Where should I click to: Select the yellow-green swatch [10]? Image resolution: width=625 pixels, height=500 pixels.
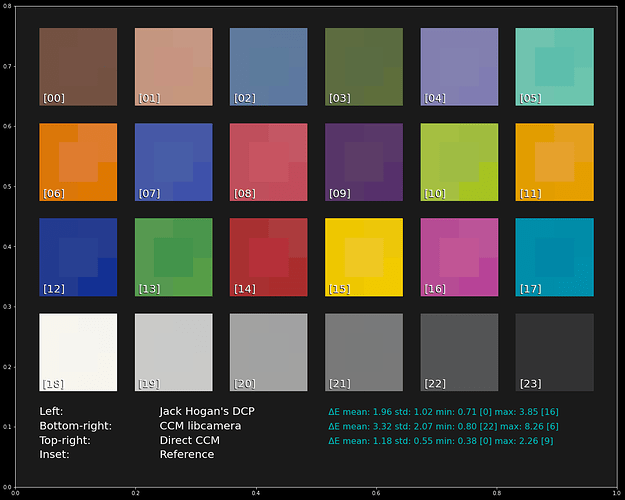point(459,162)
